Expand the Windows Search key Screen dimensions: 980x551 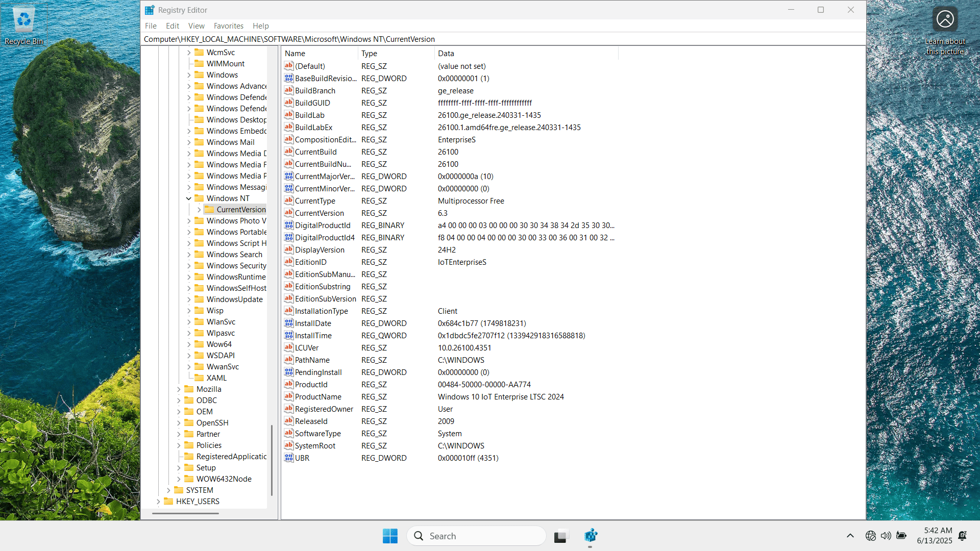189,254
